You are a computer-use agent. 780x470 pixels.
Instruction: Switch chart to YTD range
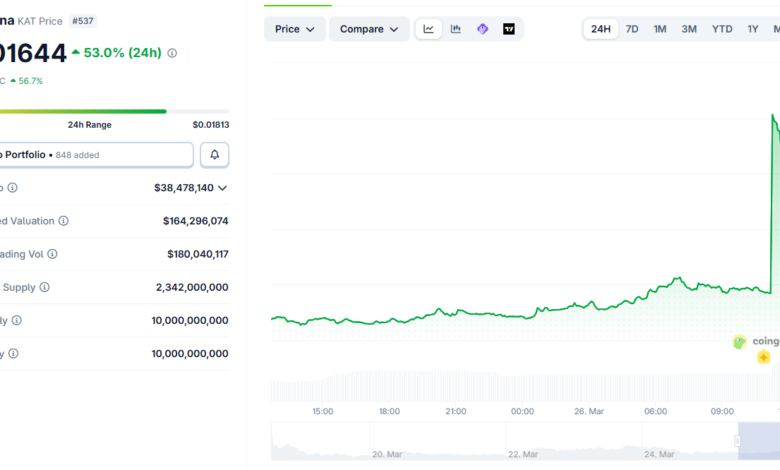pyautogui.click(x=721, y=29)
